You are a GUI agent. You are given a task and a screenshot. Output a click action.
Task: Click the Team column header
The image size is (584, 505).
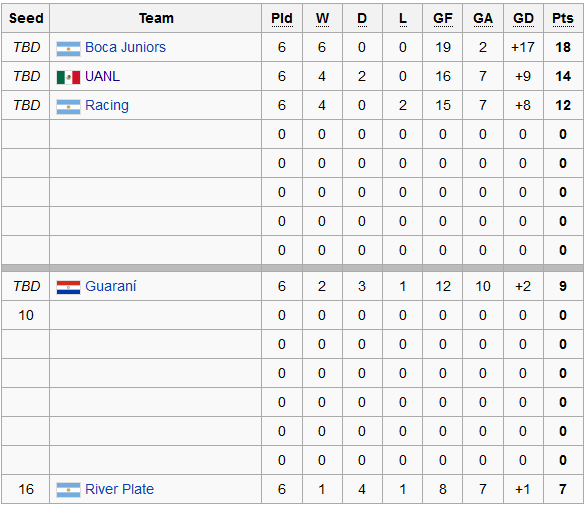pyautogui.click(x=156, y=18)
